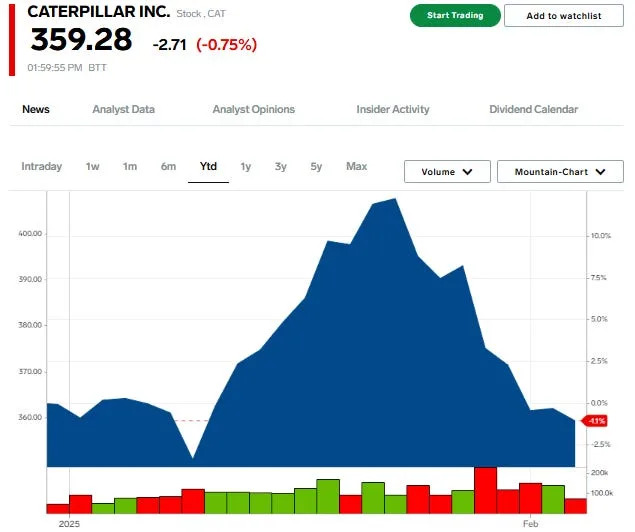635x532 pixels.
Task: Click the 100.0k volume axis label
Action: tap(602, 493)
